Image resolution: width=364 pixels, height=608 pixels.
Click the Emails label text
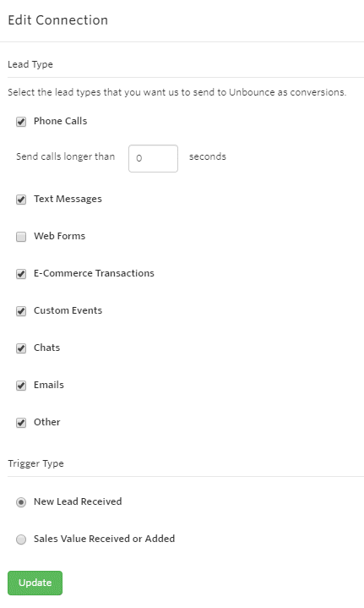(49, 385)
